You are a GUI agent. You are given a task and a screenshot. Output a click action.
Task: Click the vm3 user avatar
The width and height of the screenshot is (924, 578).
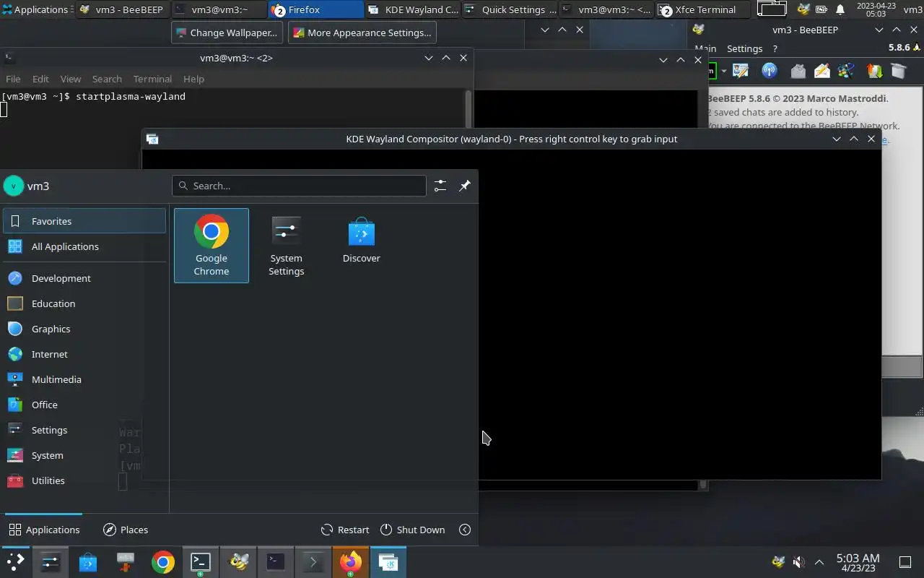[x=14, y=186]
